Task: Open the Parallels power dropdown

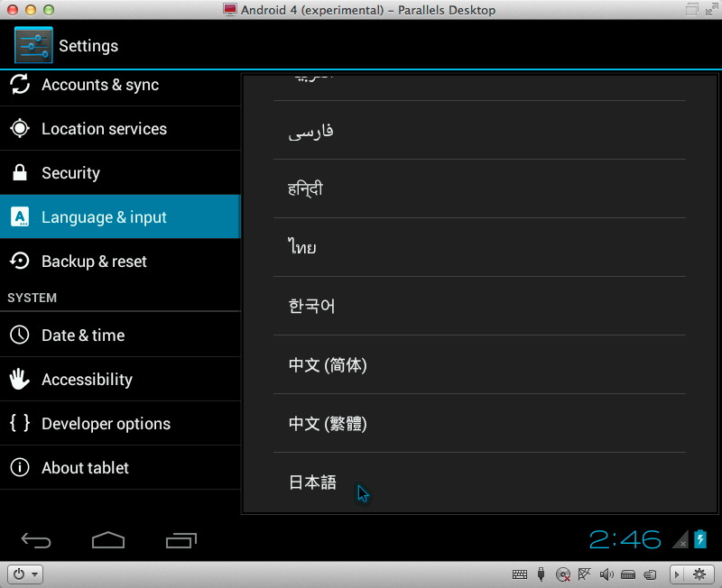Action: (x=25, y=574)
